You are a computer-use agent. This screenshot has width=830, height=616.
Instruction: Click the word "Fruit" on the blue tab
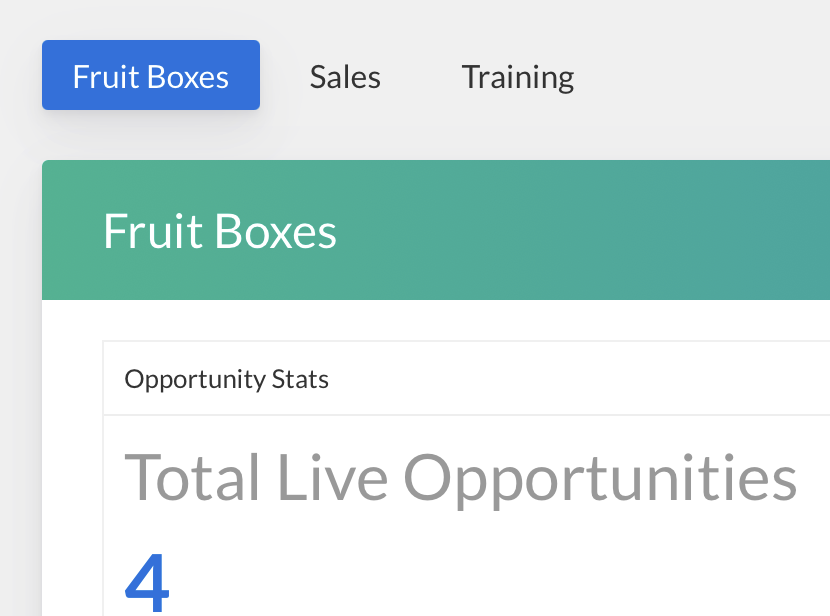[106, 77]
